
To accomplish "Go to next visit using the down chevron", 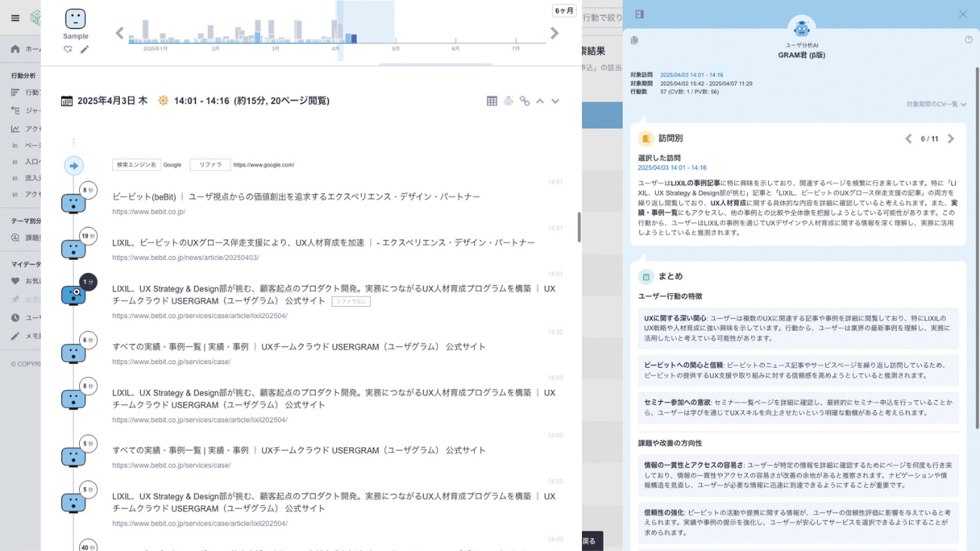I will tap(556, 101).
